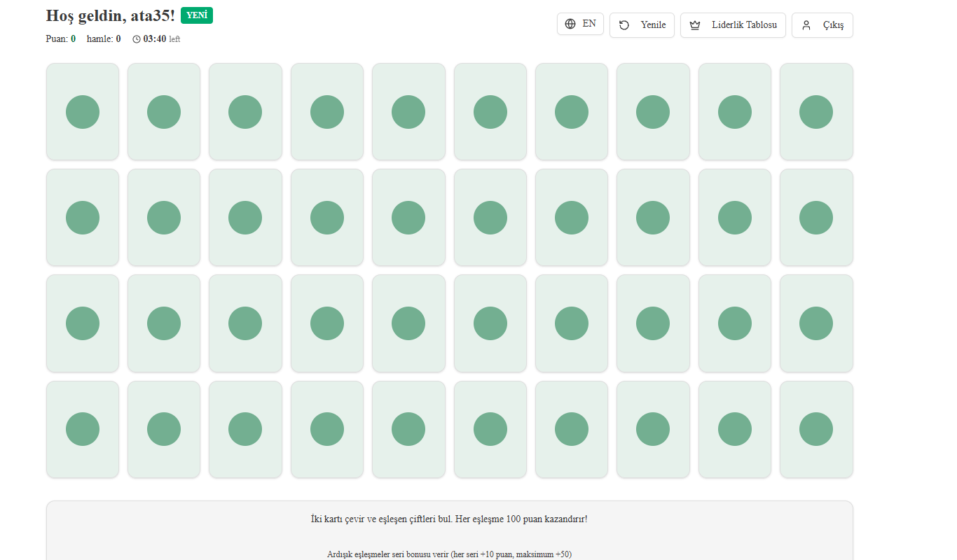The width and height of the screenshot is (957, 560).
Task: Turn over the third card in row two
Action: tap(245, 218)
